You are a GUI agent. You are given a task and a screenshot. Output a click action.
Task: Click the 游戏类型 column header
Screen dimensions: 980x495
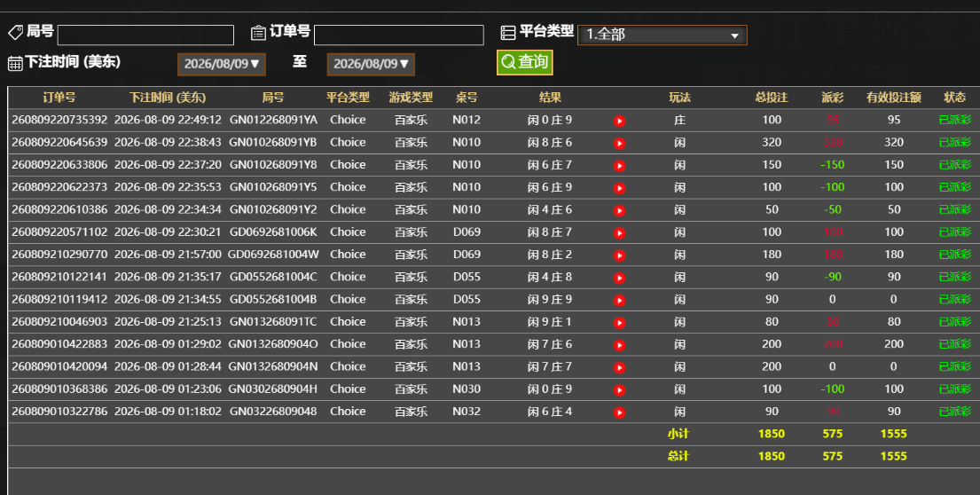pos(411,98)
